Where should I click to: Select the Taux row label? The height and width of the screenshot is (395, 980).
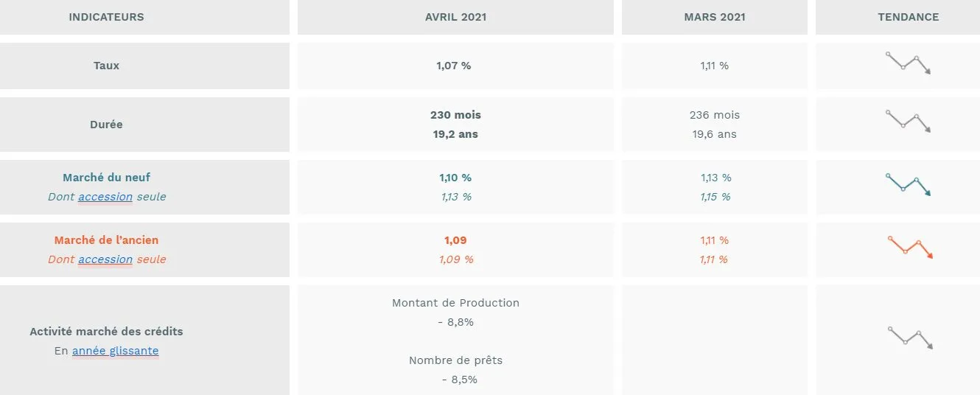106,66
